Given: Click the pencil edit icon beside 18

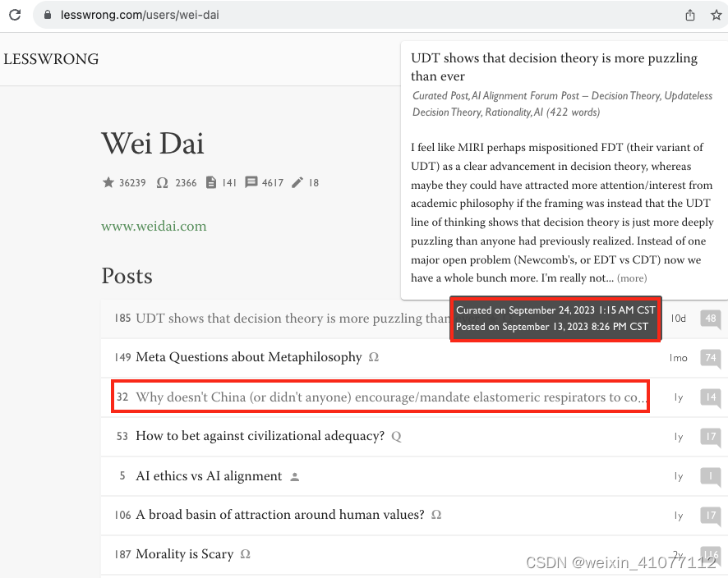Looking at the screenshot, I should [x=296, y=182].
